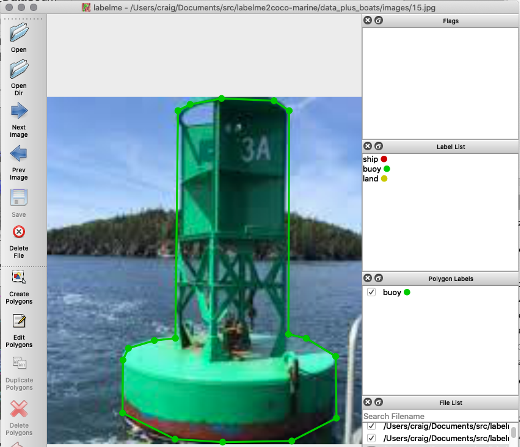Select the ship label in Label List

pos(370,159)
